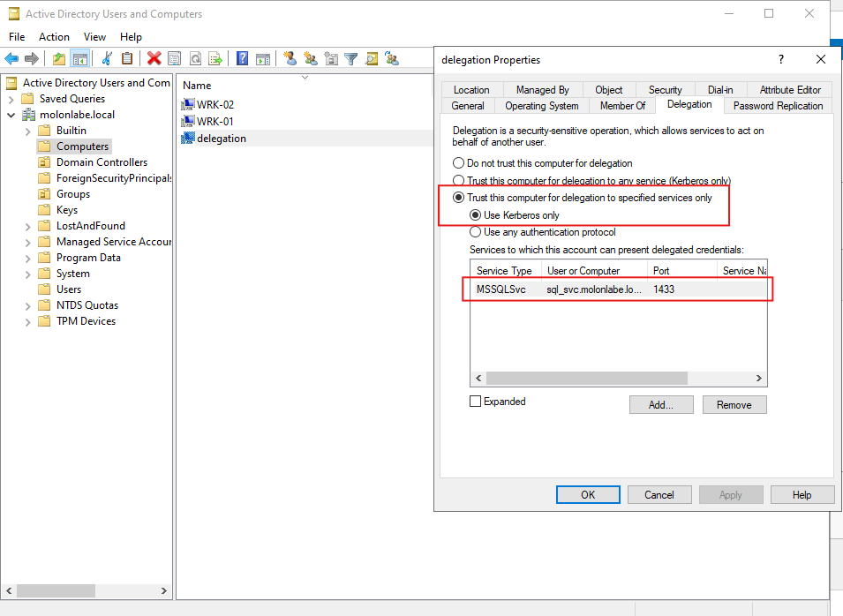Click the Up one level folder icon
Image resolution: width=843 pixels, height=616 pixels.
59,58
